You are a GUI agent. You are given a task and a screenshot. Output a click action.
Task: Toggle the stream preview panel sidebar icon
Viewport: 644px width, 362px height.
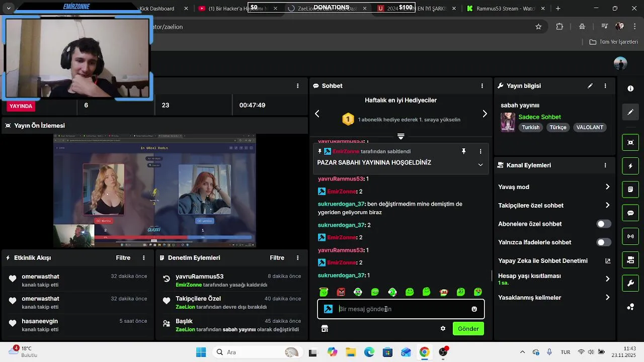pos(630,142)
